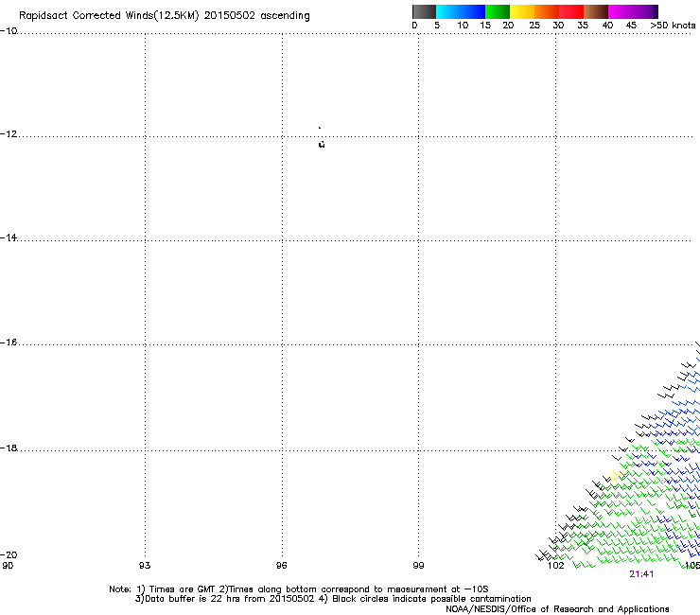Screen dimensions: 700x615
Task: Pick the yellow 20-25 knots legend segment
Action: (522, 11)
